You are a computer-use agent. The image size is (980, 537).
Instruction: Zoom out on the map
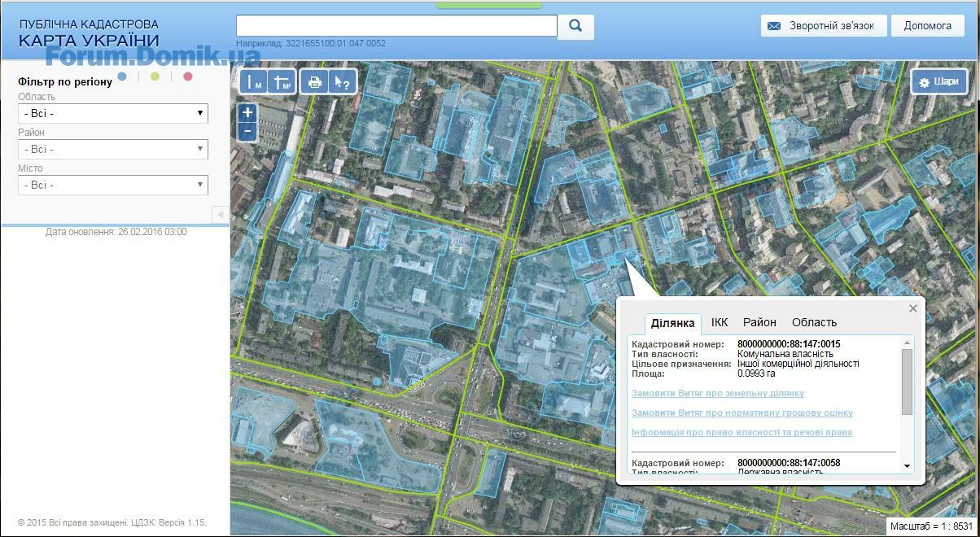248,132
